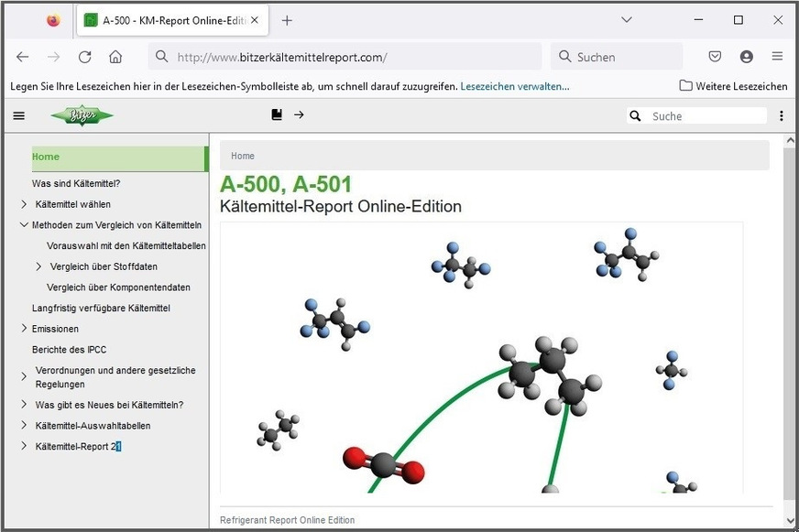The image size is (799, 532).
Task: Open the Firefox account icon
Action: (746, 57)
